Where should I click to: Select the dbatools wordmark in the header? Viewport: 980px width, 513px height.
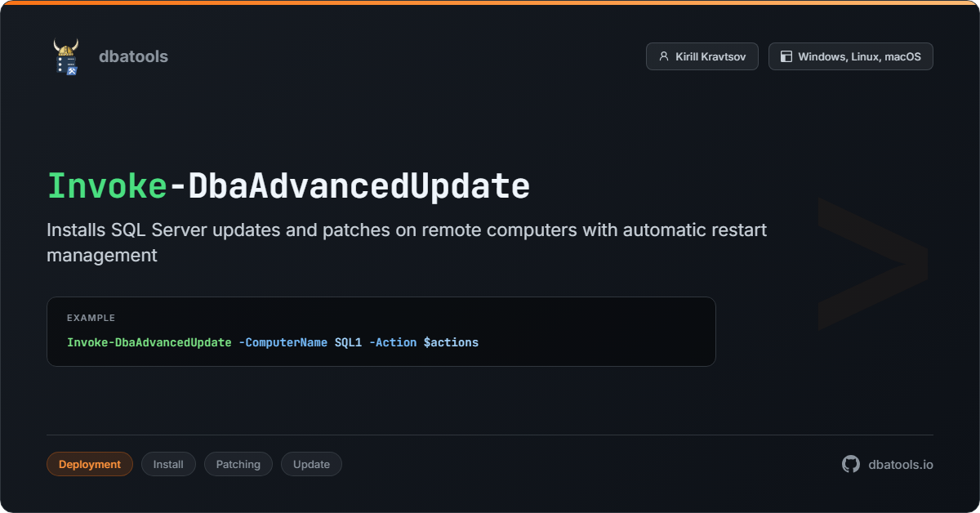132,56
